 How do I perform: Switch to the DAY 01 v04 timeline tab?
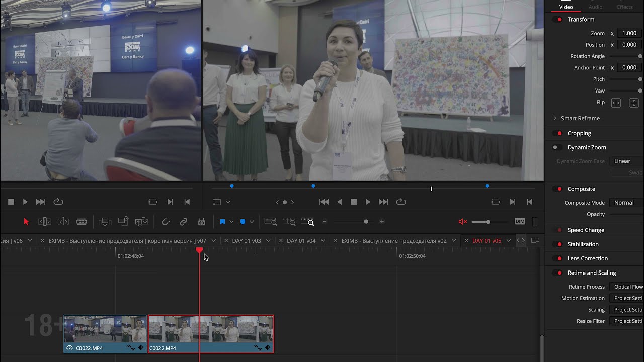(x=301, y=241)
